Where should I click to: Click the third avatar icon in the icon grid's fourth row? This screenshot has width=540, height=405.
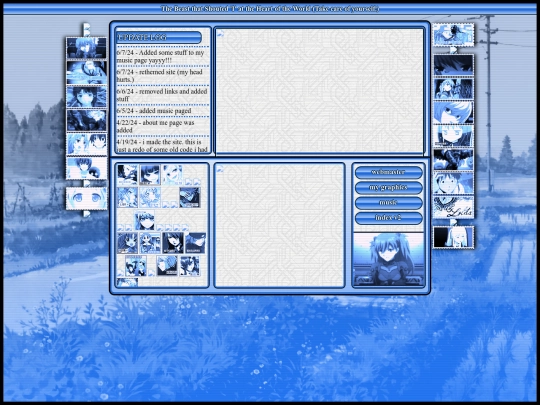point(173,243)
